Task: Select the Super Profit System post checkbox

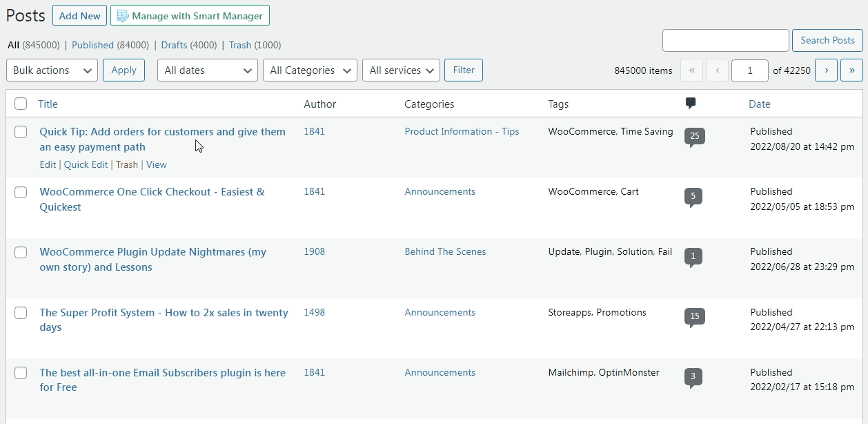Action: [21, 313]
